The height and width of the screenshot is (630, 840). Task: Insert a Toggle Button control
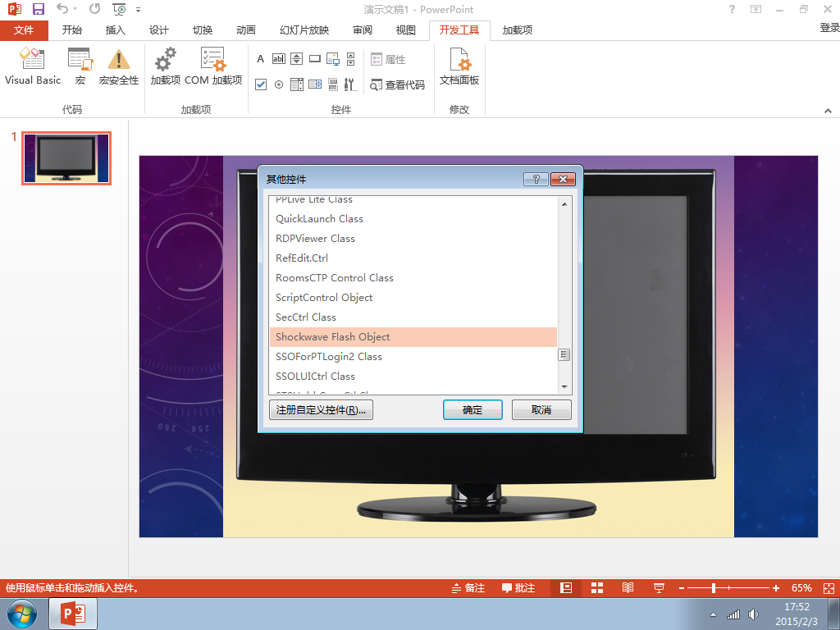point(333,84)
